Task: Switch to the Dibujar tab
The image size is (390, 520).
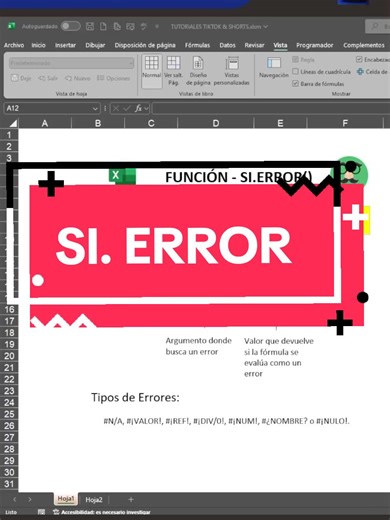Action: coord(95,45)
